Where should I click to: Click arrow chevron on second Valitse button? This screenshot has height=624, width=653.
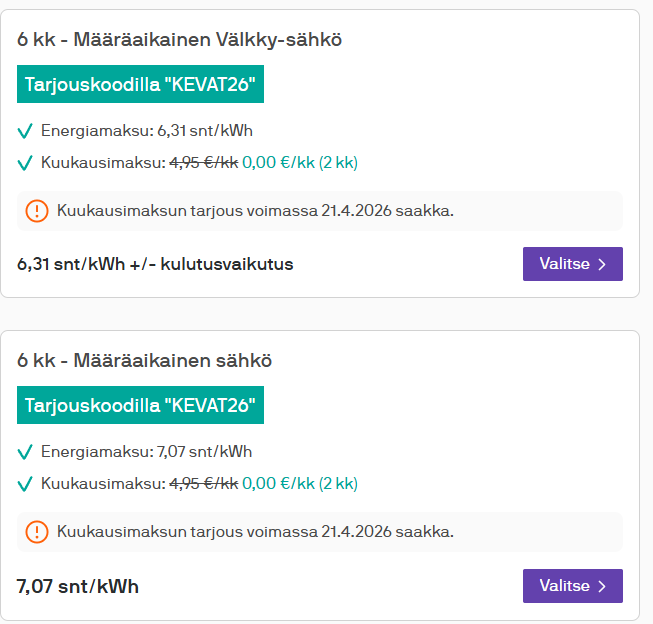602,586
